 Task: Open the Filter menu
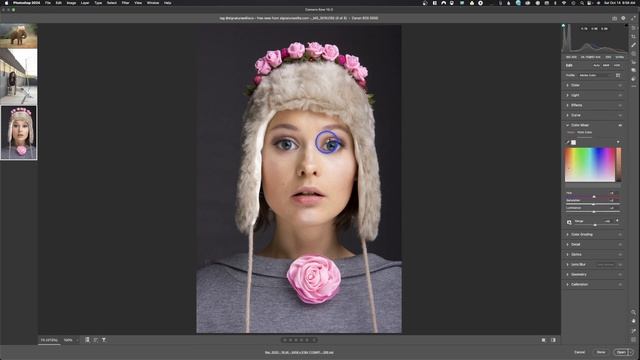pyautogui.click(x=125, y=3)
